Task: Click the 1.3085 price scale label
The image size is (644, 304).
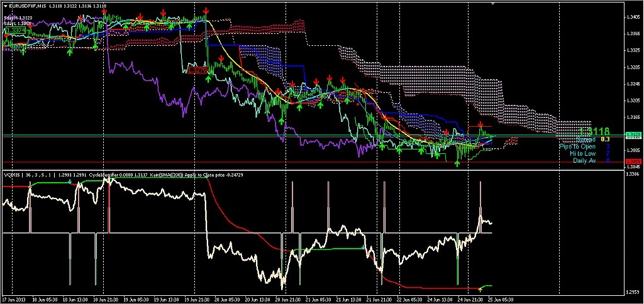Action: (633, 150)
